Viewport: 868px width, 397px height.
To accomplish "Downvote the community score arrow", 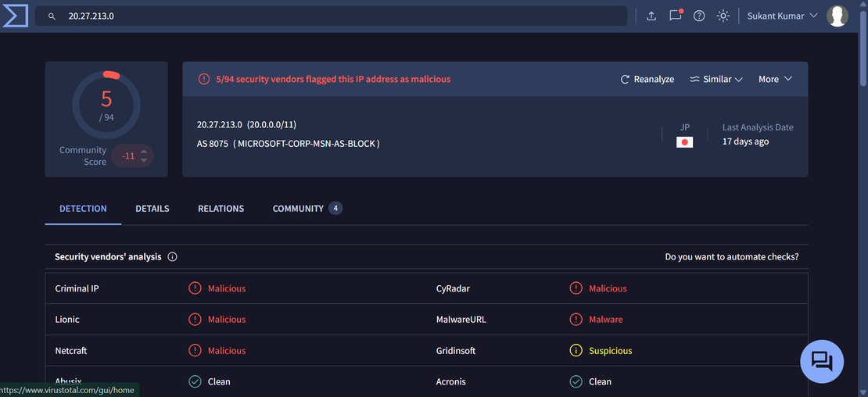I will [144, 160].
